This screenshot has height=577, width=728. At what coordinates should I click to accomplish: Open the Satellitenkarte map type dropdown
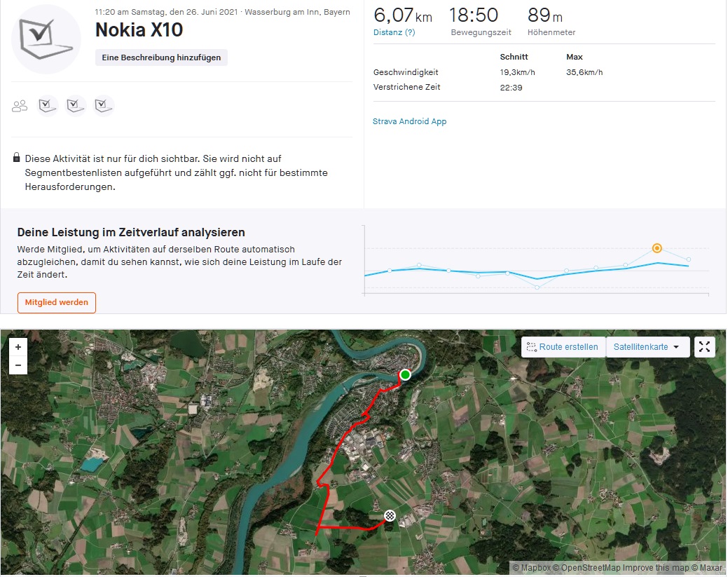647,347
